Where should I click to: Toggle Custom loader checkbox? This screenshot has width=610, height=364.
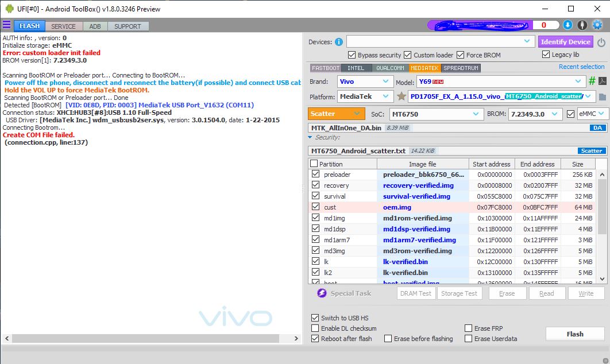(407, 55)
